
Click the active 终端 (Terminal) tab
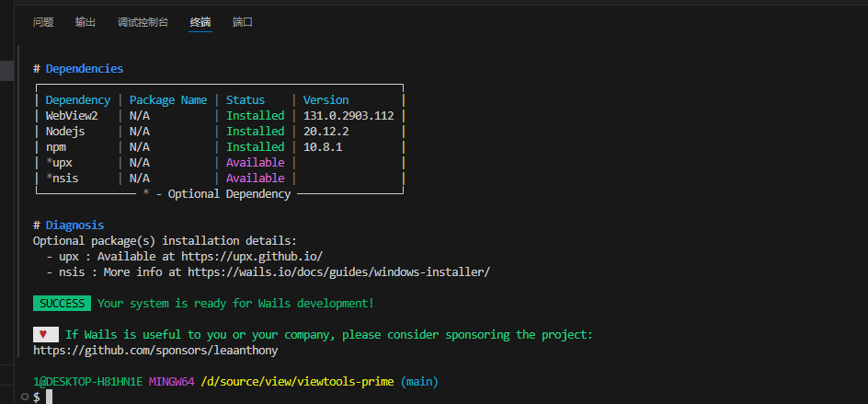click(x=200, y=22)
